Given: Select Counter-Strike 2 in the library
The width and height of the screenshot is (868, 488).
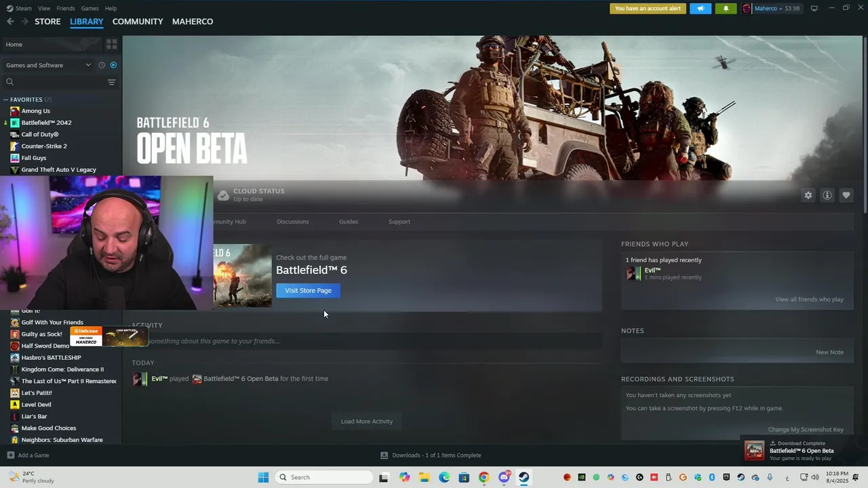Looking at the screenshot, I should 43,146.
